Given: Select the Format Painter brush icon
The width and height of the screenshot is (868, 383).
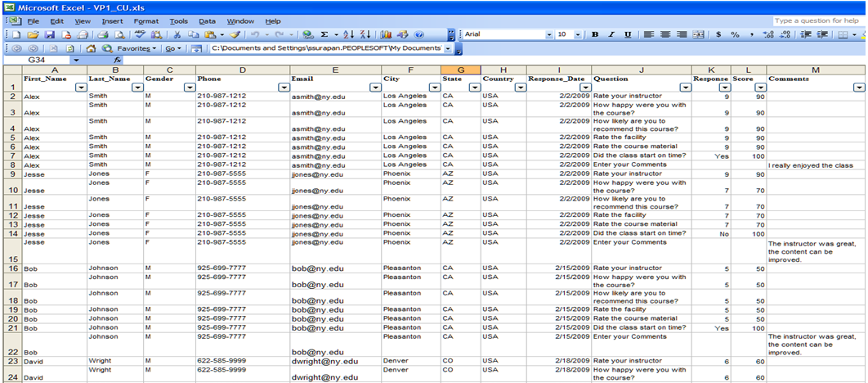Looking at the screenshot, I should point(234,34).
